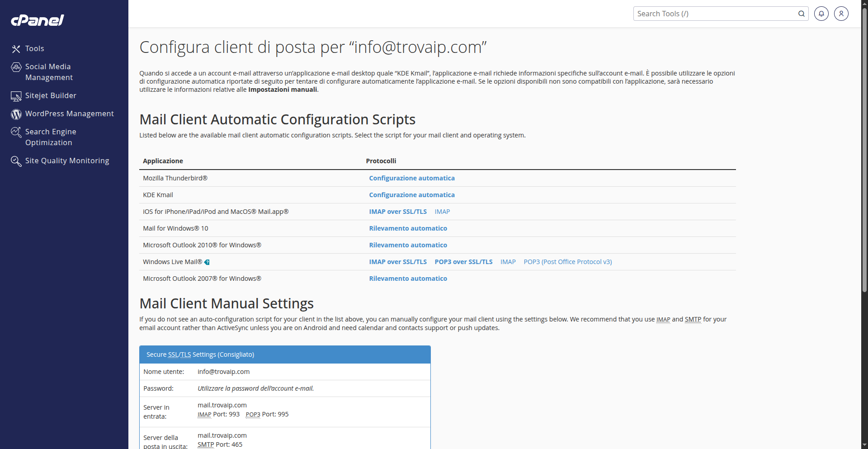Click Mail Client Automatic Configuration Scripts heading
The image size is (868, 449).
pyautogui.click(x=278, y=119)
